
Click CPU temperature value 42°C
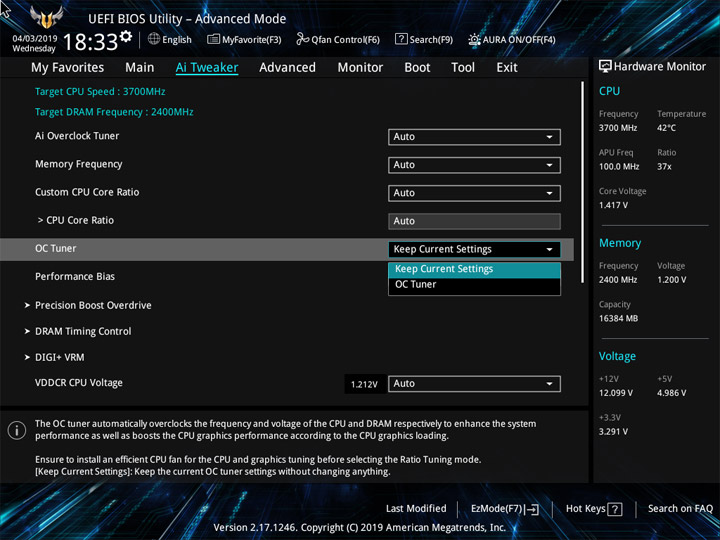pos(666,128)
